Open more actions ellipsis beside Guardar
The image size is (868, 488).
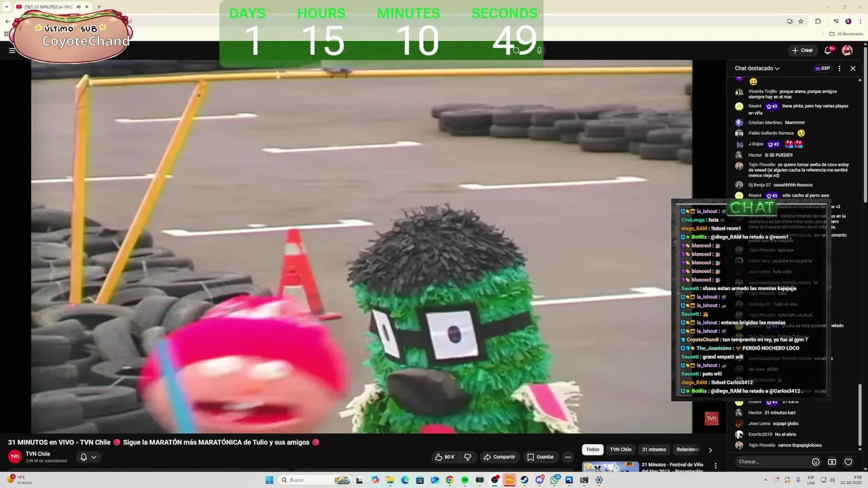(568, 457)
